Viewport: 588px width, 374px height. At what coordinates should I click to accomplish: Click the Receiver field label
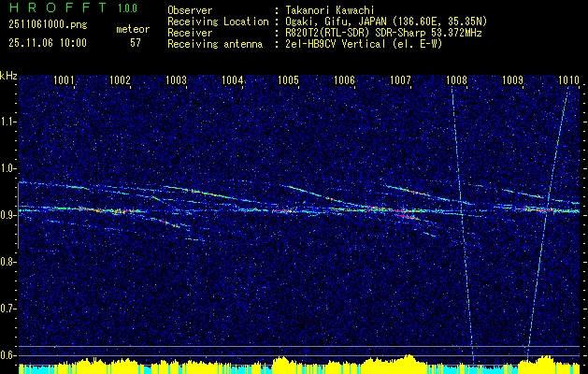(190, 33)
